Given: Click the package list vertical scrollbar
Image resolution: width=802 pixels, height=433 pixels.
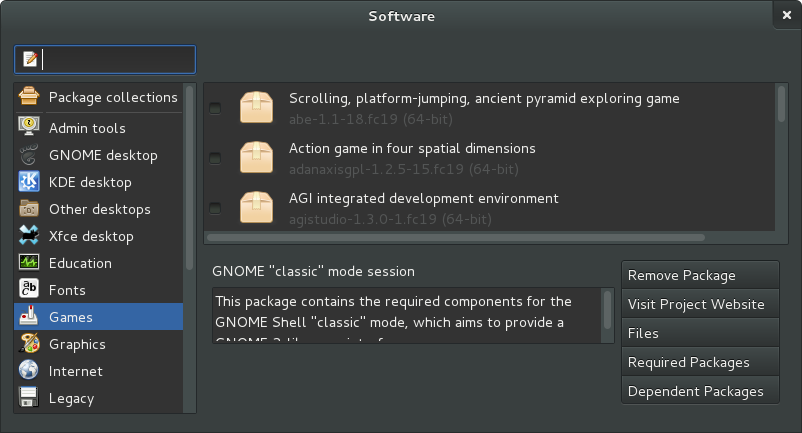Looking at the screenshot, I should [x=781, y=104].
